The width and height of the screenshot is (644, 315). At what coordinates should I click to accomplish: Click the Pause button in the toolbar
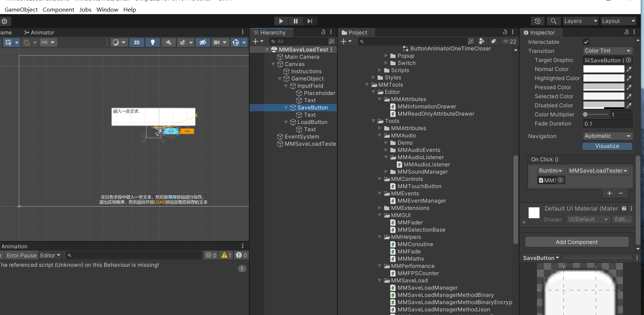pyautogui.click(x=295, y=21)
